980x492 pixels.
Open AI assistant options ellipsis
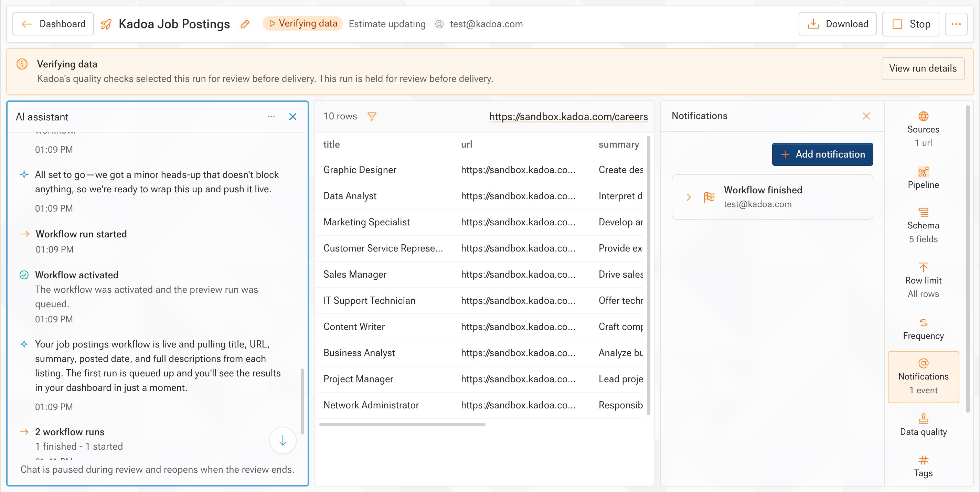click(271, 116)
